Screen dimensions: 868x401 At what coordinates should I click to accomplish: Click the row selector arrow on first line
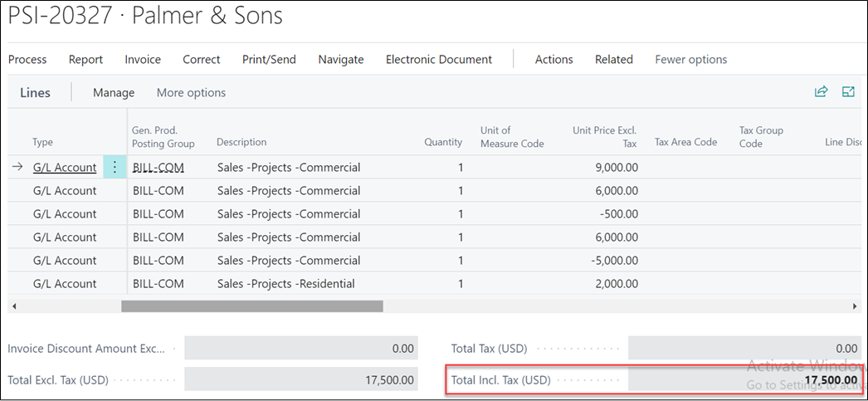coord(17,167)
